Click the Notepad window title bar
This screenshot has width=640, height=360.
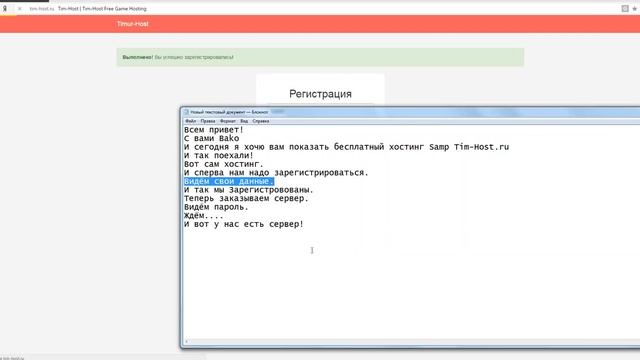pos(411,112)
